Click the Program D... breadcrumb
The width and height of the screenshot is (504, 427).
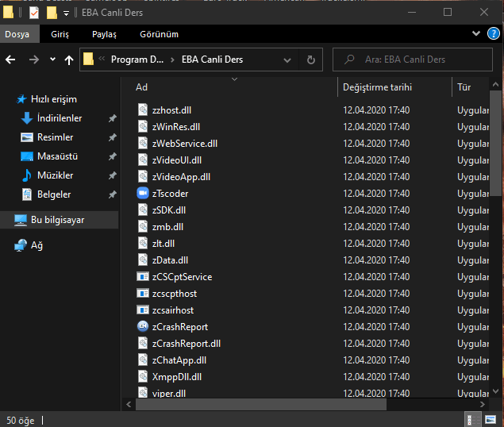tap(137, 60)
